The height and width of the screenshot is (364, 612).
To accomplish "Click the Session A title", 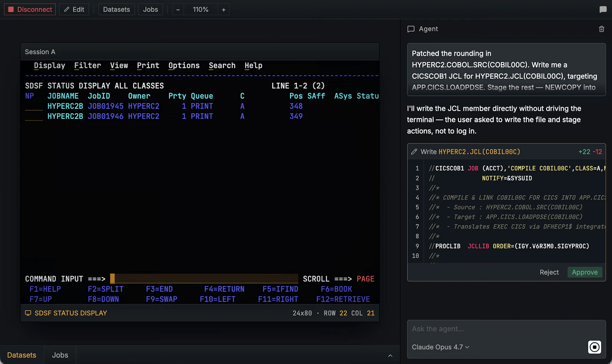I will (x=40, y=52).
